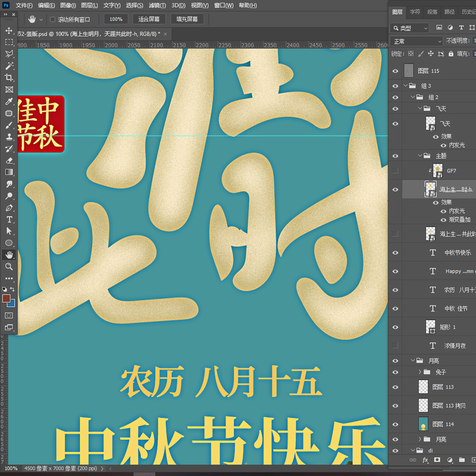Toggle visibility of group 组 3
Image resolution: width=476 pixels, height=476 pixels.
(x=395, y=86)
